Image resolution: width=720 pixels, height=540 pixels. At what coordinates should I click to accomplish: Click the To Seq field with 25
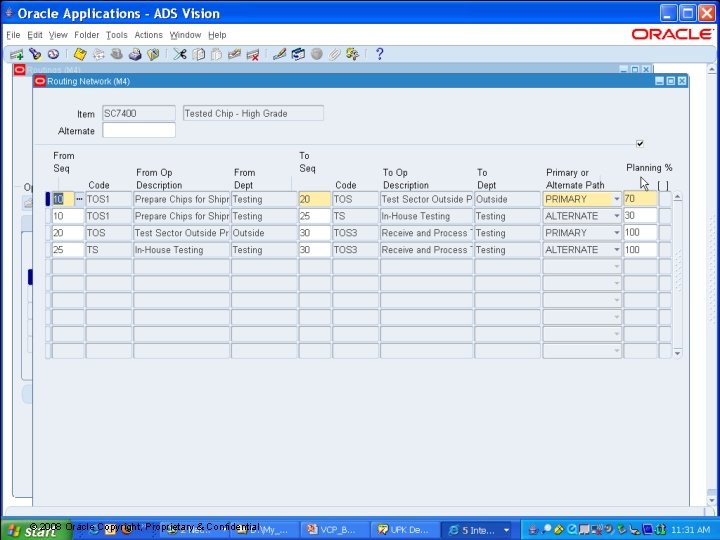pos(315,216)
